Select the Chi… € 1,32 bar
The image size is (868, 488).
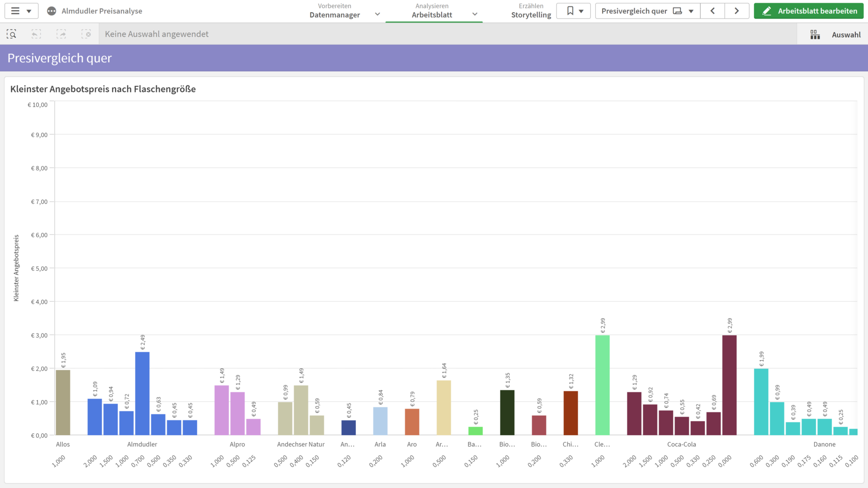(x=571, y=413)
